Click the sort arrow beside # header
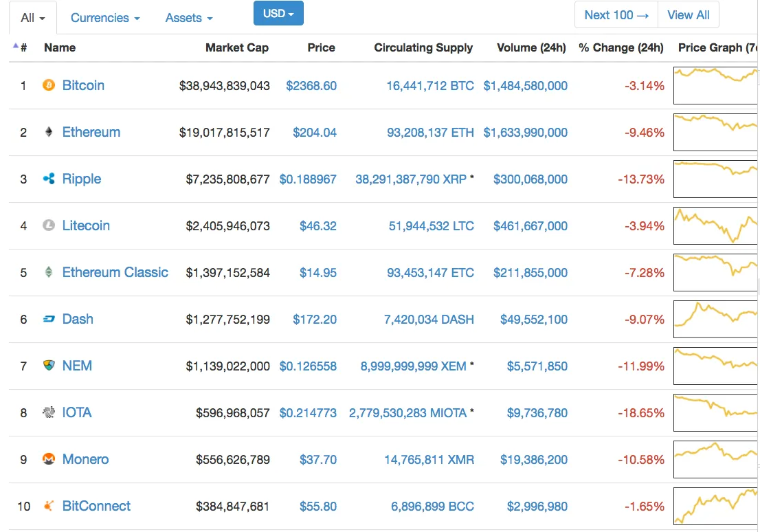Screen dimensions: 760x532 pos(16,46)
